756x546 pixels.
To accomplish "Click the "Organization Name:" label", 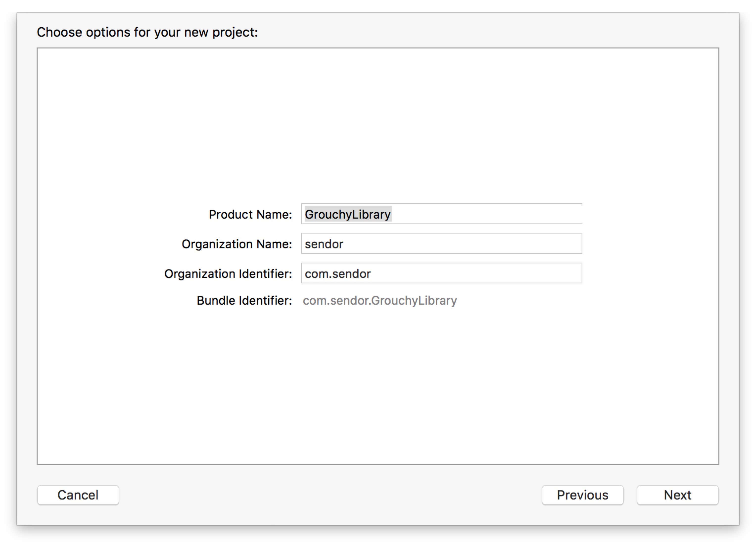I will 237,244.
